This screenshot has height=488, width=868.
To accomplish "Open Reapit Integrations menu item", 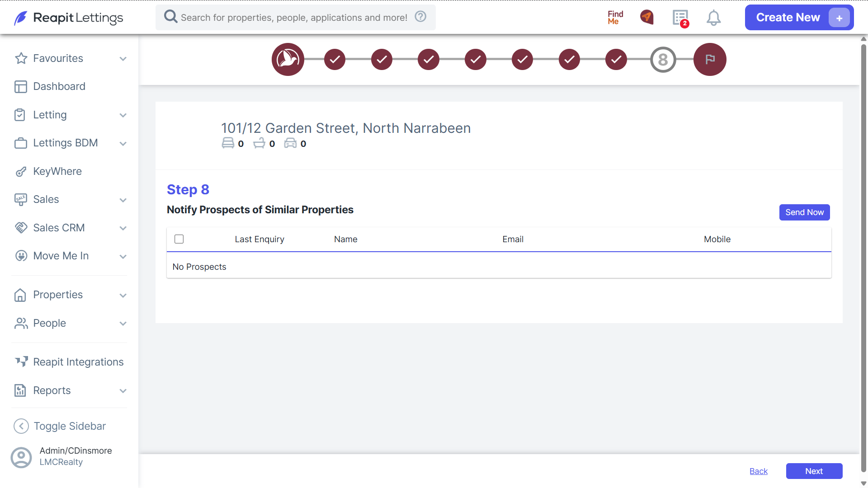I will point(69,362).
